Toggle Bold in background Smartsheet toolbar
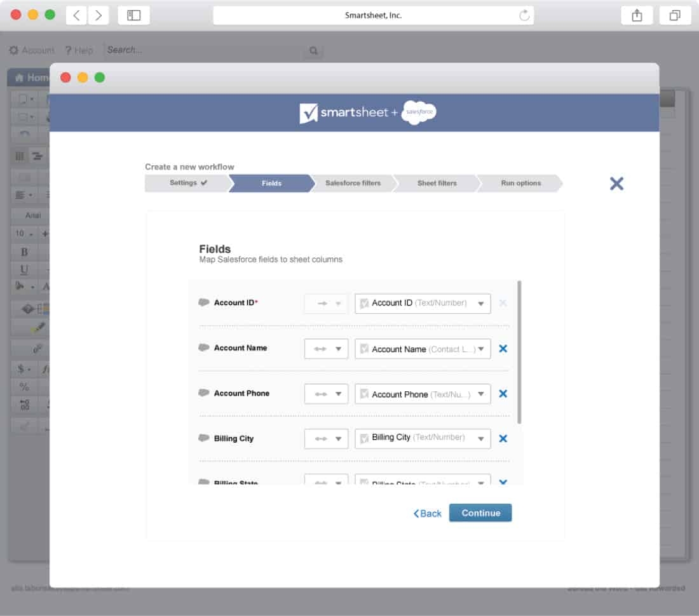 tap(25, 253)
